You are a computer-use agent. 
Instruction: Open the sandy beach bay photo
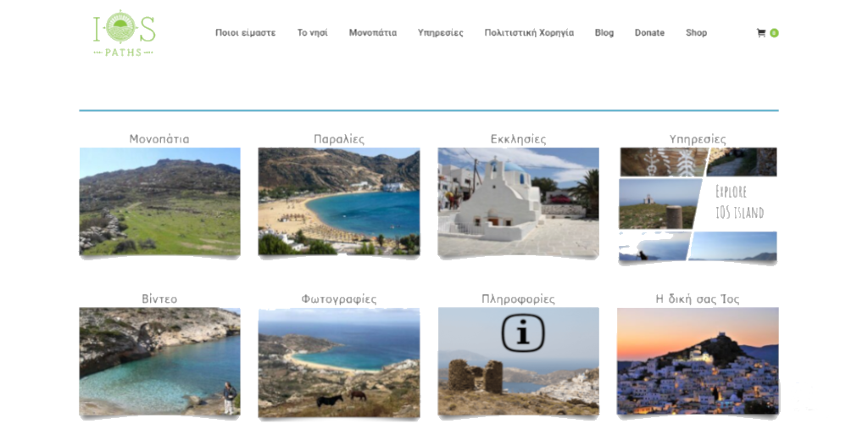pyautogui.click(x=339, y=202)
